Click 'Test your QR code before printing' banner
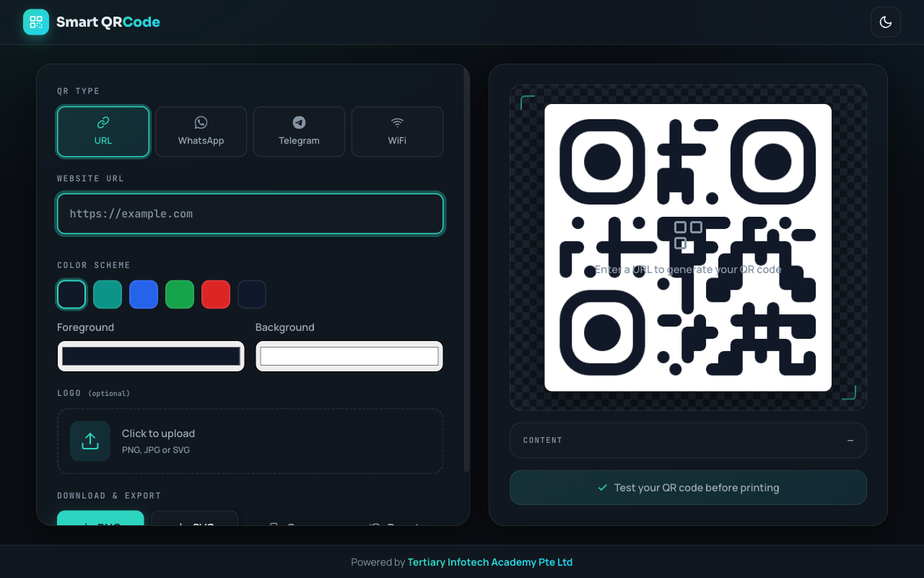 (x=688, y=488)
